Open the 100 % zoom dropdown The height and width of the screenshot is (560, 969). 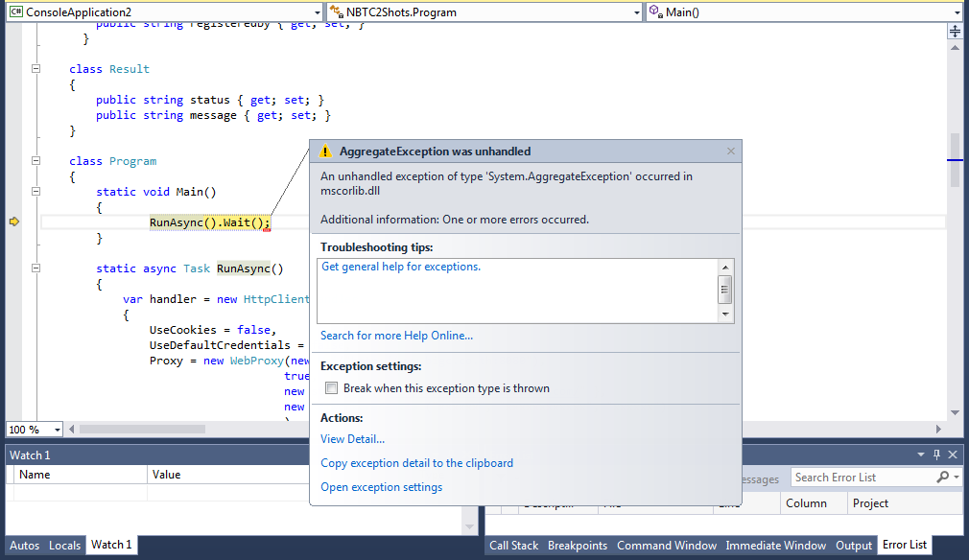58,429
